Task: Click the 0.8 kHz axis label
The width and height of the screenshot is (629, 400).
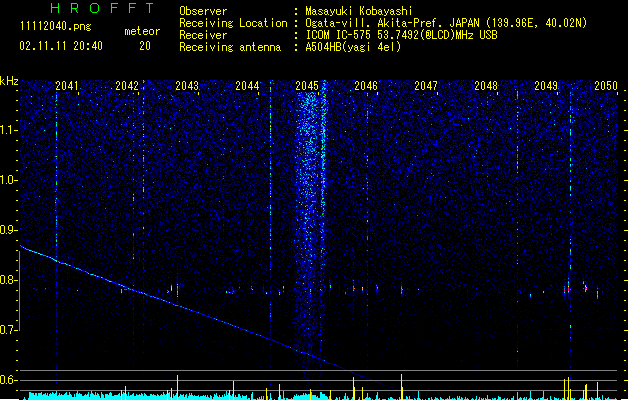Action: (9, 280)
